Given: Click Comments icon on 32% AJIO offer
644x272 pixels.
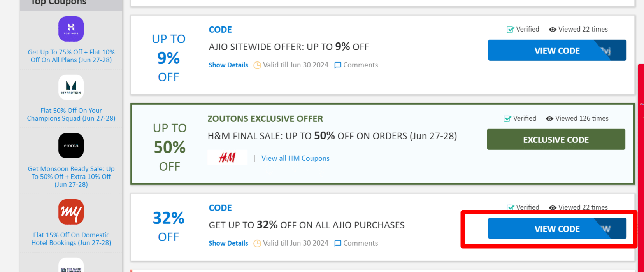Looking at the screenshot, I should pos(338,243).
